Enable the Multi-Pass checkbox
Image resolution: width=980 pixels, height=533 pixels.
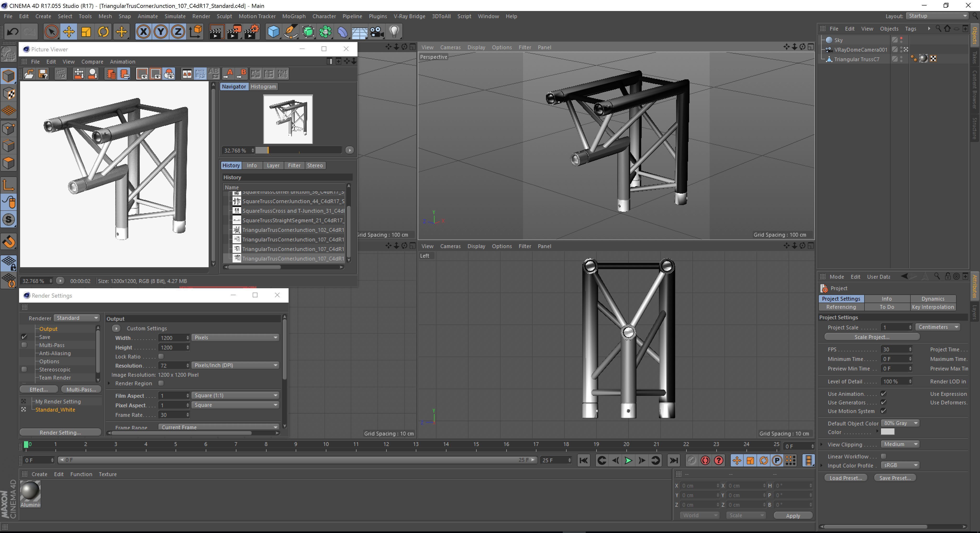click(x=24, y=345)
